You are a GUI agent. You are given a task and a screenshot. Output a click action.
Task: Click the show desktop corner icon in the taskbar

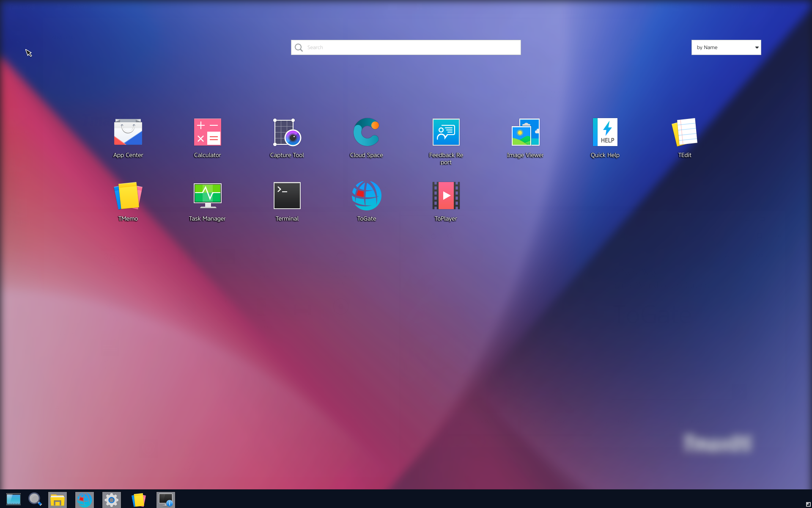click(x=808, y=504)
